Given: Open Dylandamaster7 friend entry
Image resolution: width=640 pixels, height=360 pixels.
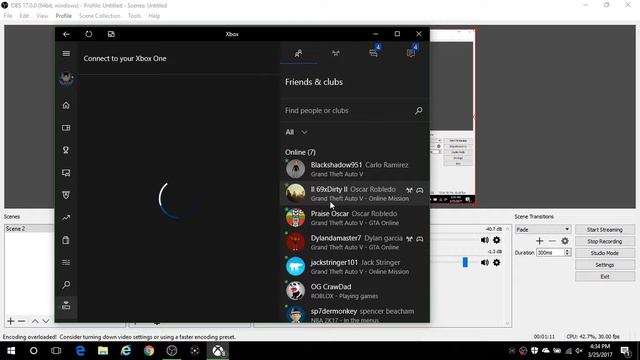Looking at the screenshot, I should click(x=354, y=242).
